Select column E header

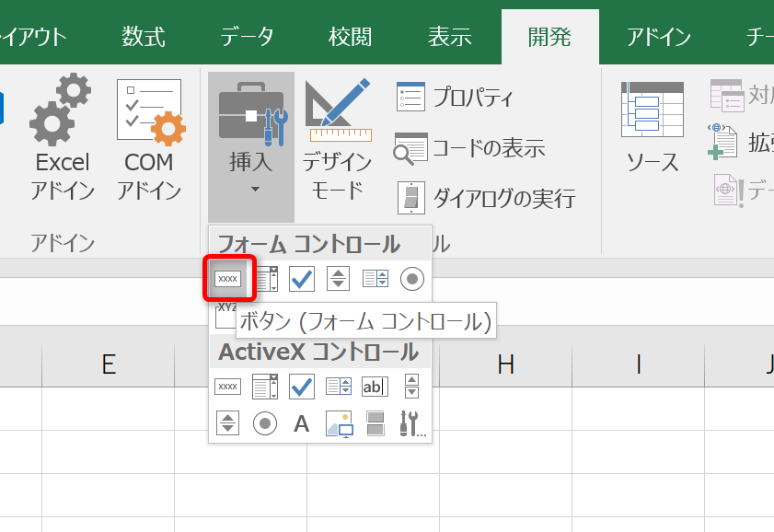(x=108, y=365)
